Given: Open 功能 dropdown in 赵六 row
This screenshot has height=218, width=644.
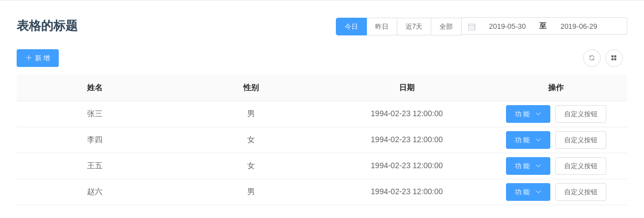Looking at the screenshot, I should click(x=528, y=192).
